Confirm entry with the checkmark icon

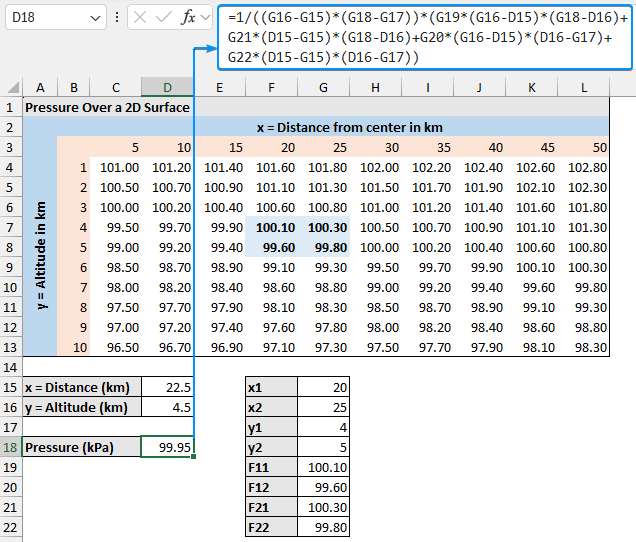[x=164, y=17]
